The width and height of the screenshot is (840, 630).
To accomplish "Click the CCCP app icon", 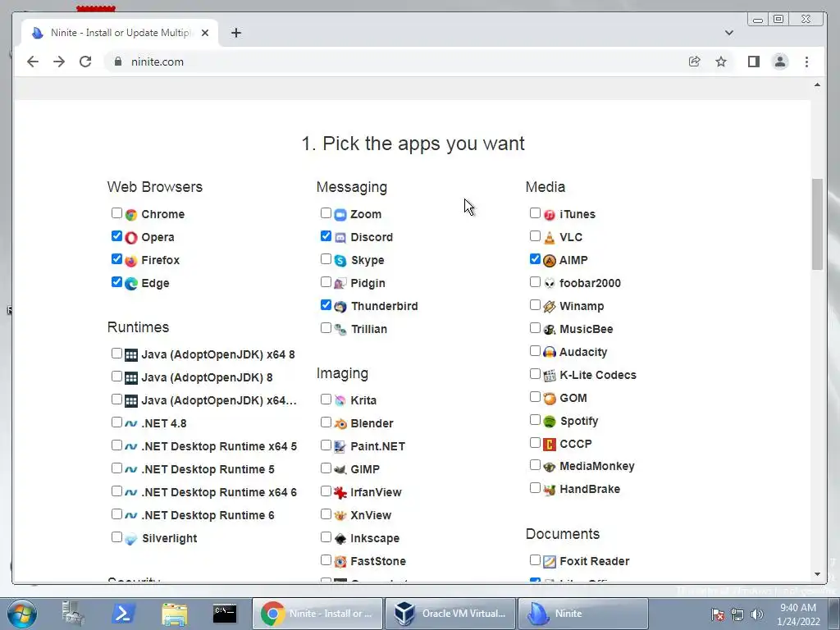I will click(550, 444).
